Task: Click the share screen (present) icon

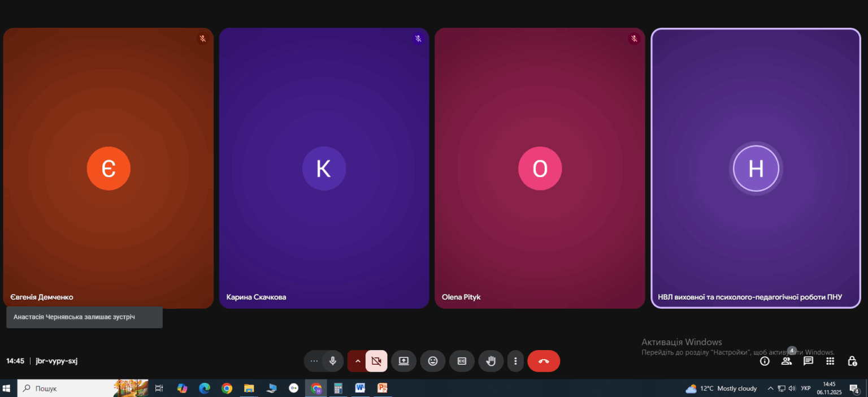Action: 403,361
